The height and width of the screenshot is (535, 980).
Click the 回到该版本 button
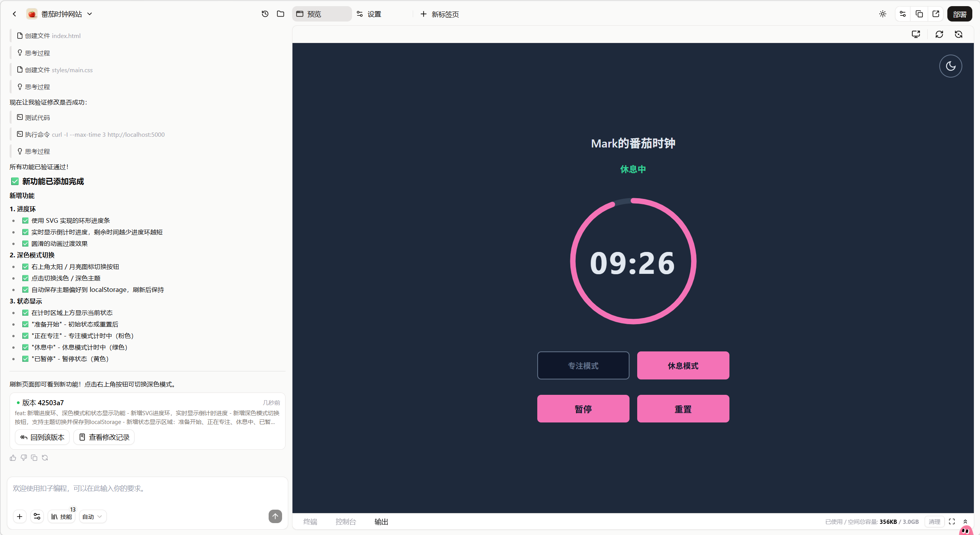click(42, 437)
